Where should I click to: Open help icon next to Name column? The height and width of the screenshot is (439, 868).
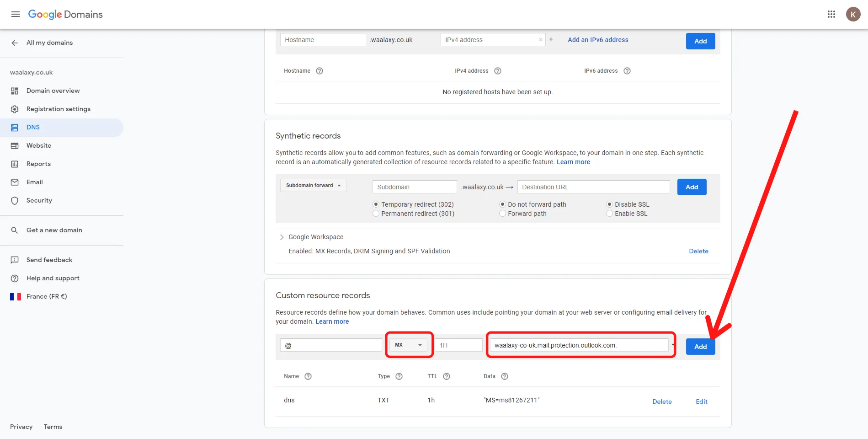[x=308, y=376]
